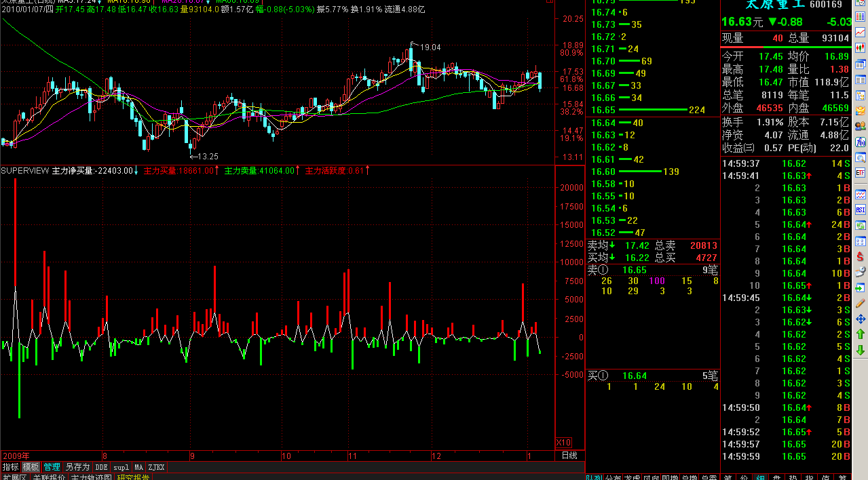
Task: Click the 总卖 value 20813
Action: 703,245
